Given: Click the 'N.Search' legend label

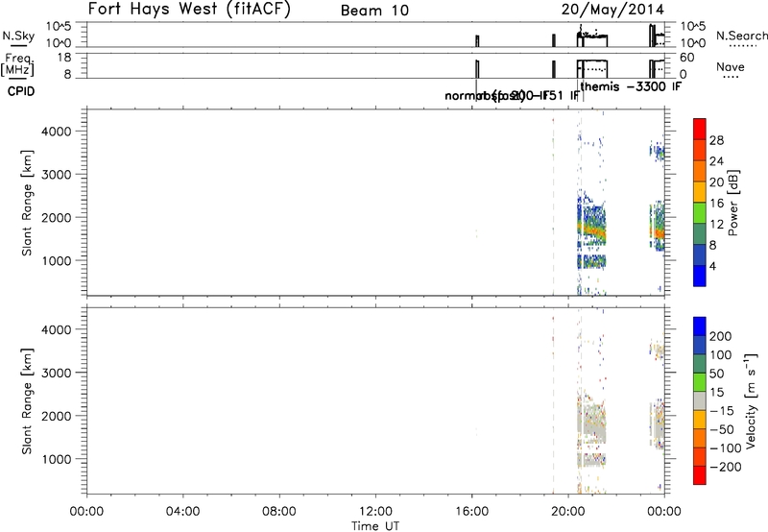Looking at the screenshot, I should click(741, 36).
